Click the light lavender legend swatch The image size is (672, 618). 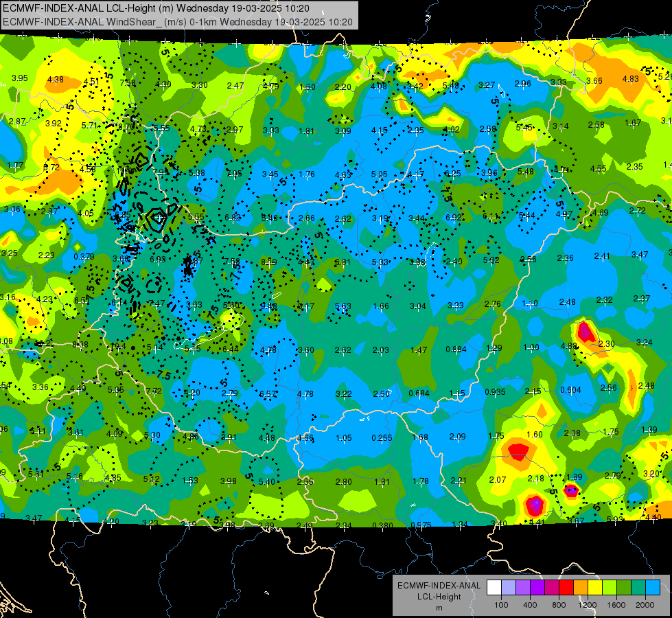[509, 588]
